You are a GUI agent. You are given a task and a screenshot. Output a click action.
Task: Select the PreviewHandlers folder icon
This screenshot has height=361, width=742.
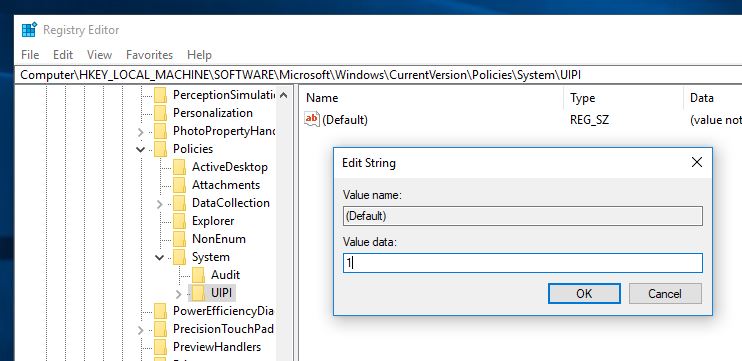(161, 347)
